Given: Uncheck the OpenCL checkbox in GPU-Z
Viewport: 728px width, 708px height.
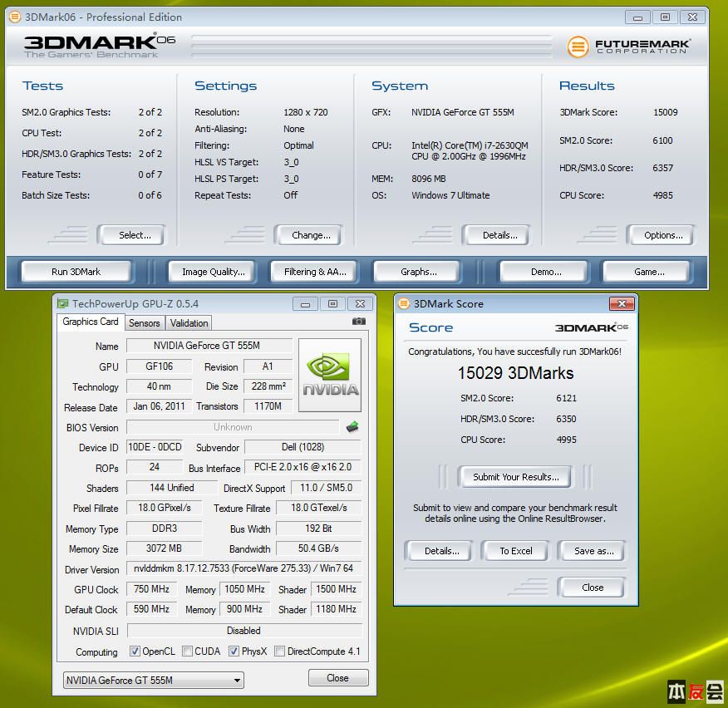Looking at the screenshot, I should (135, 651).
